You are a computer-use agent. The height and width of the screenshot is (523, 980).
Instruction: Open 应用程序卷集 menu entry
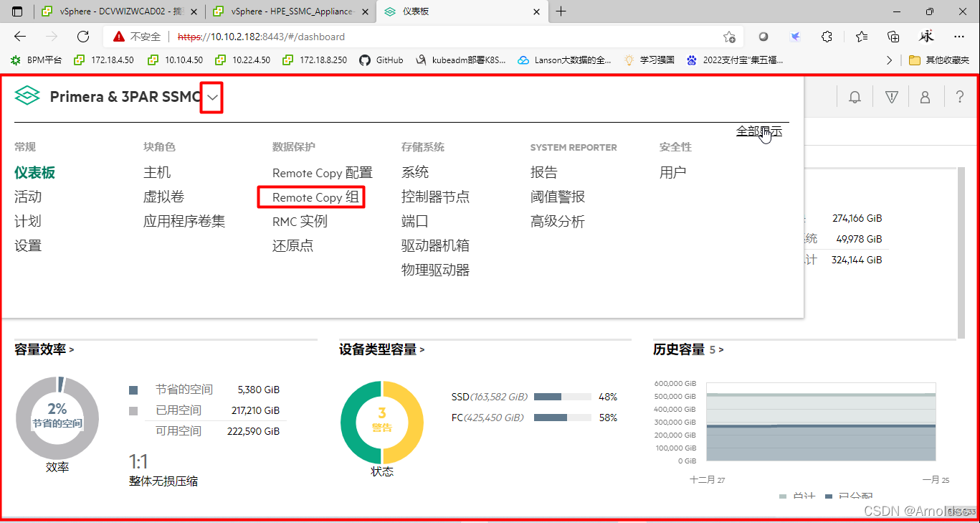click(x=184, y=222)
